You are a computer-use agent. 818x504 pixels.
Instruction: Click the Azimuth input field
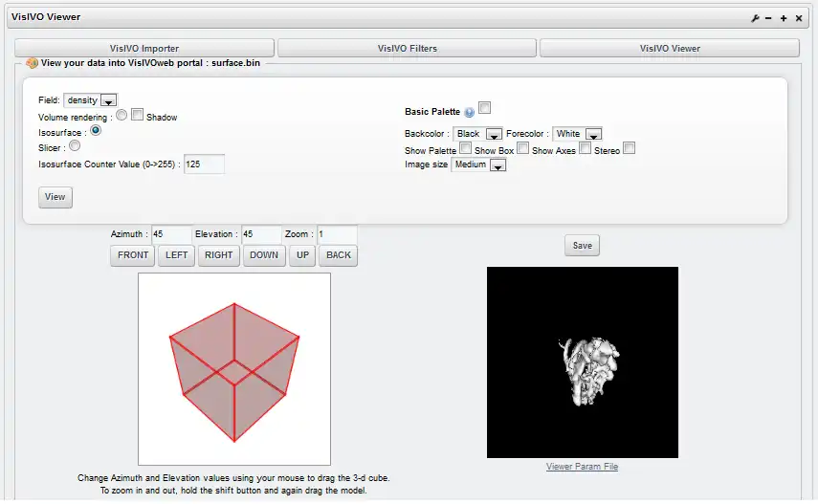pos(171,234)
